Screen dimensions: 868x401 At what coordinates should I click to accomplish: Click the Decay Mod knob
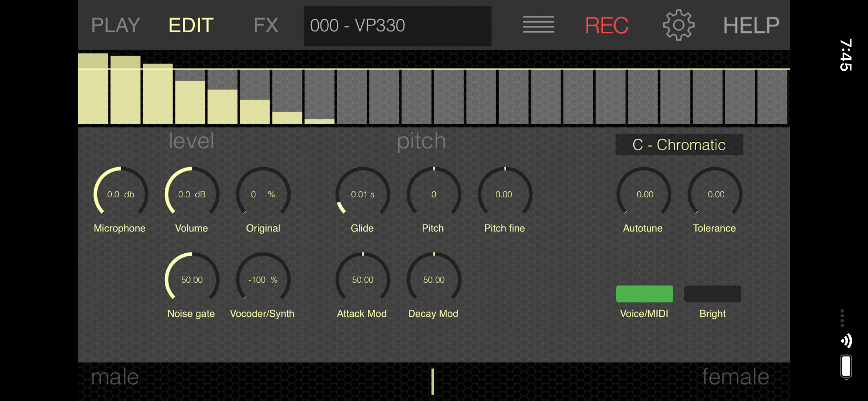coord(434,280)
